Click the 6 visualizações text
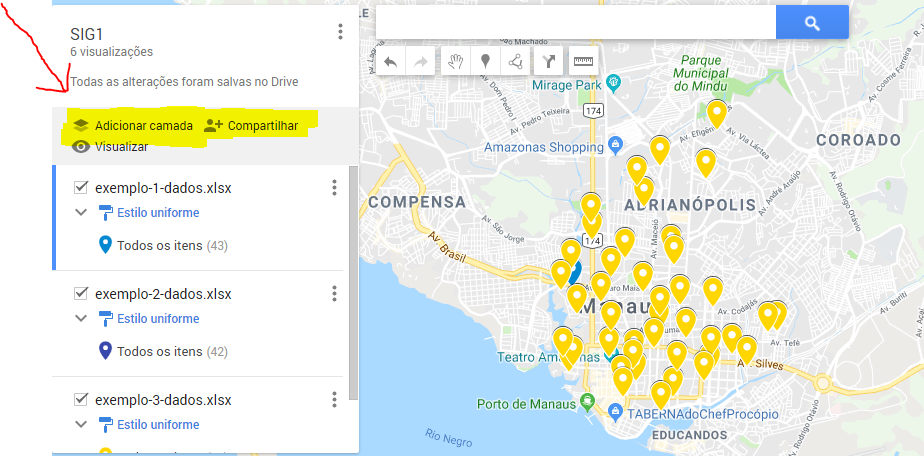Viewport: 924px width, 456px height. [111, 52]
